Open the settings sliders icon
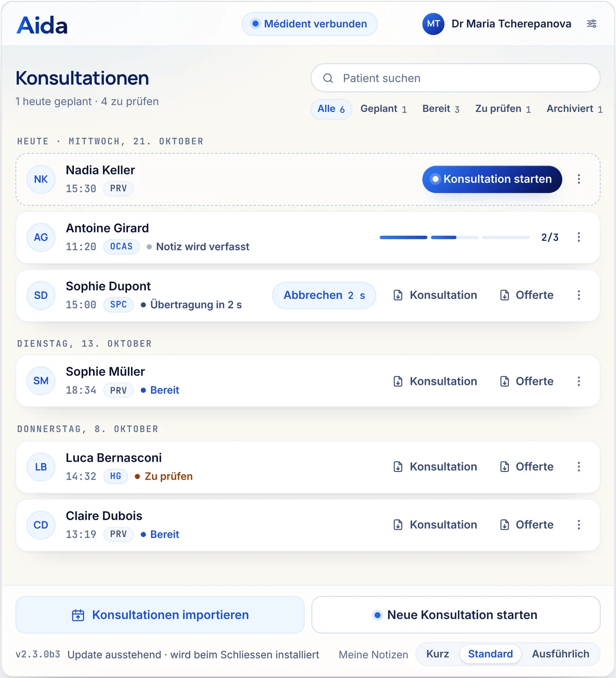 tap(591, 24)
